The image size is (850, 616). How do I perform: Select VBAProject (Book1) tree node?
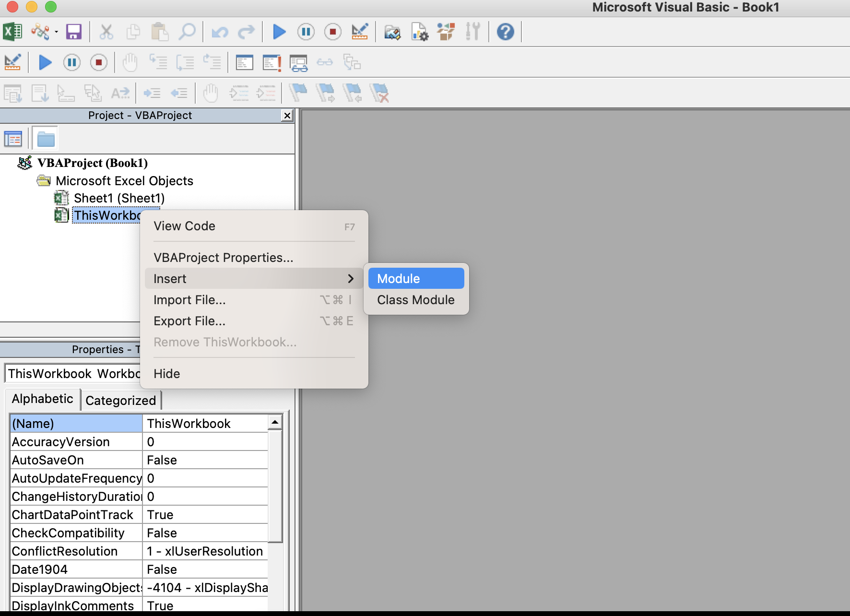tap(93, 163)
